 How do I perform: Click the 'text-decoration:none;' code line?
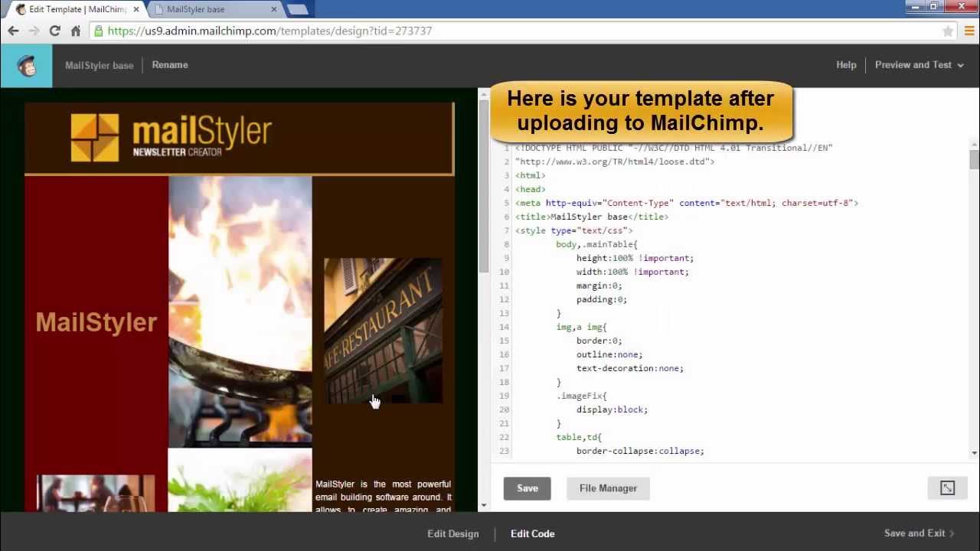tap(629, 368)
